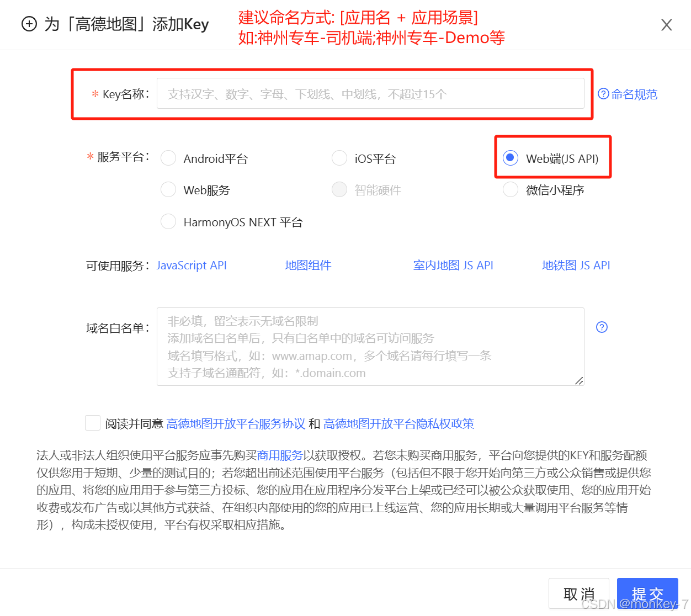
Task: Focus the Key名称 input field
Action: (370, 93)
